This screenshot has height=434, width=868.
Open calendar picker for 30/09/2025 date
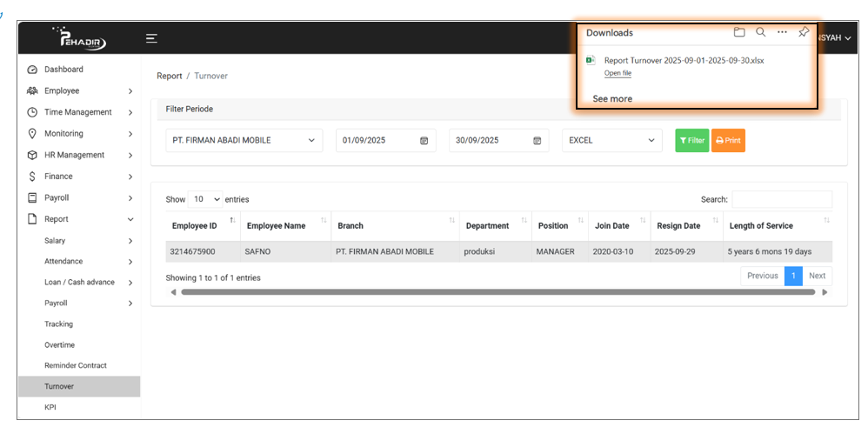click(537, 141)
